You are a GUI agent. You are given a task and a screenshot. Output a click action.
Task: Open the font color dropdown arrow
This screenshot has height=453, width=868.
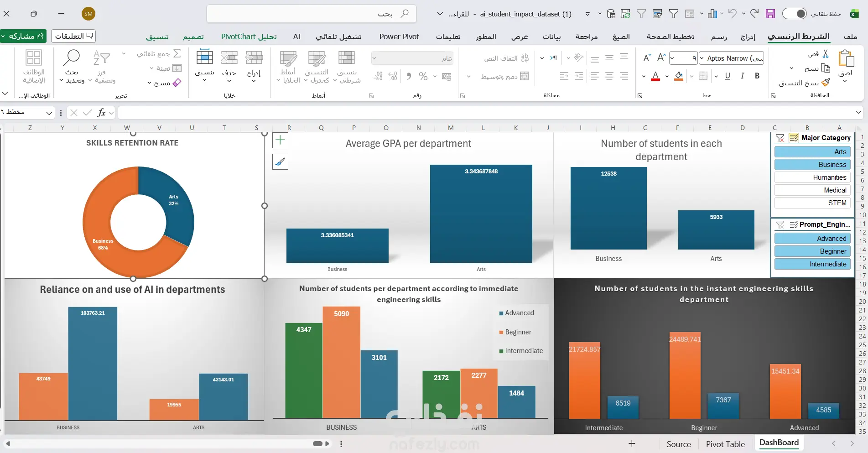click(x=644, y=76)
